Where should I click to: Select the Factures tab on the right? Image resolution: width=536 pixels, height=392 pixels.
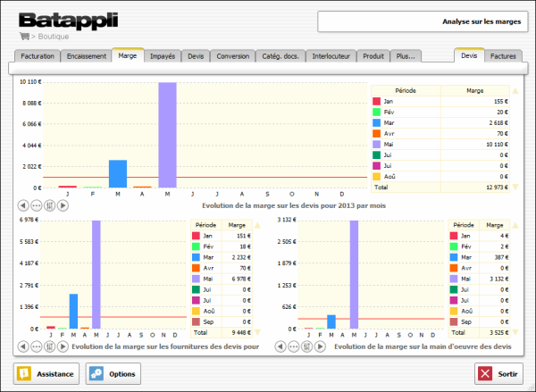pos(504,56)
